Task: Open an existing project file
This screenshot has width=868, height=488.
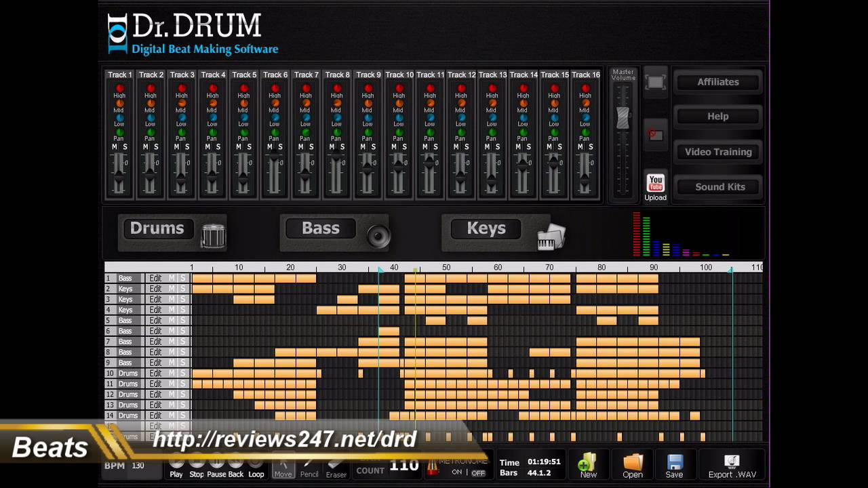Action: point(633,466)
